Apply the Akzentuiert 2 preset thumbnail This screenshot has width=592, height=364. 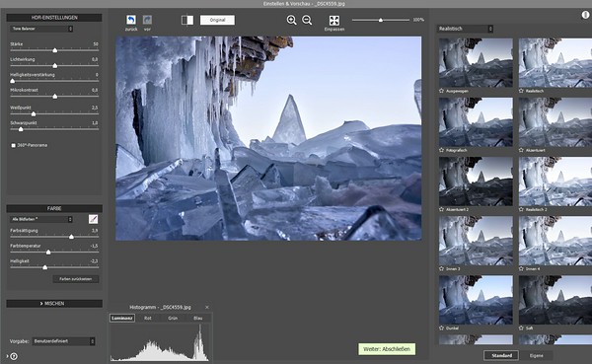point(476,182)
